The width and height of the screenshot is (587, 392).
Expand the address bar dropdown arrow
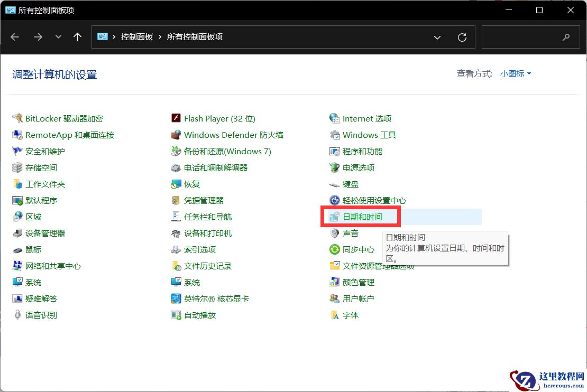tap(437, 37)
